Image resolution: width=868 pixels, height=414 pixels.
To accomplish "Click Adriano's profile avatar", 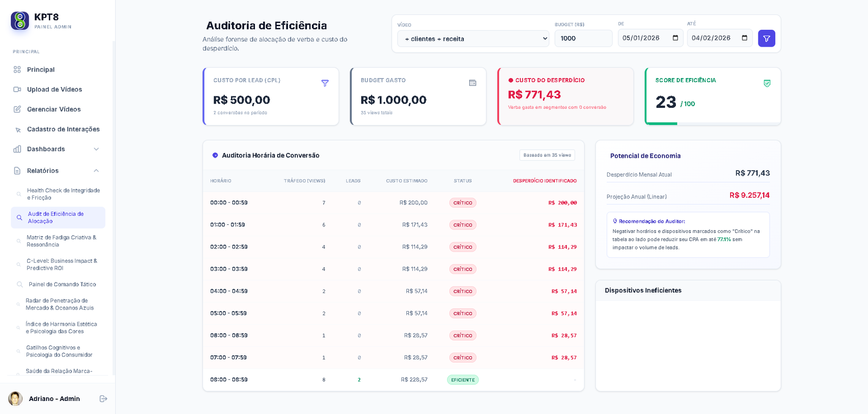I will [15, 399].
